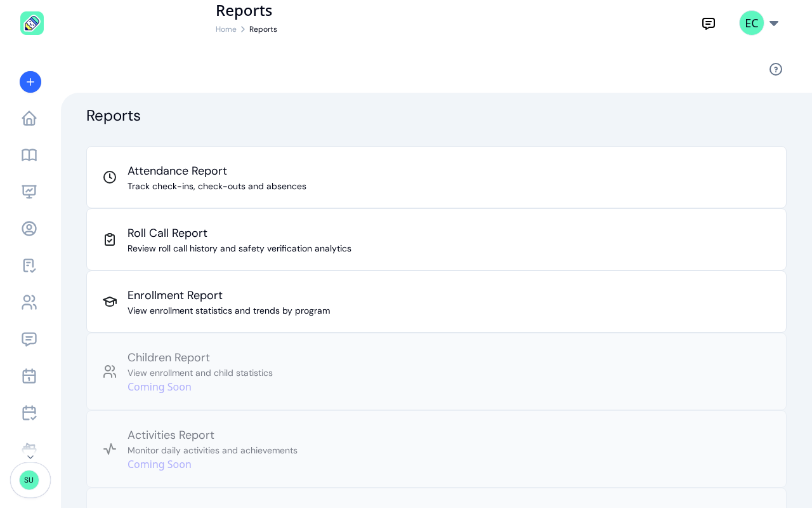The image size is (812, 508).
Task: Open the calendar checkmark icon in the sidebar
Action: coord(29,413)
